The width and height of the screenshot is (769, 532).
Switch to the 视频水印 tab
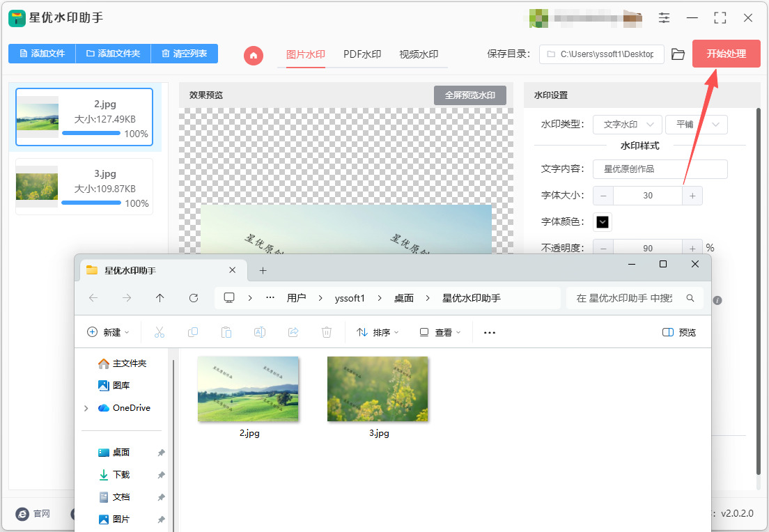pyautogui.click(x=419, y=54)
